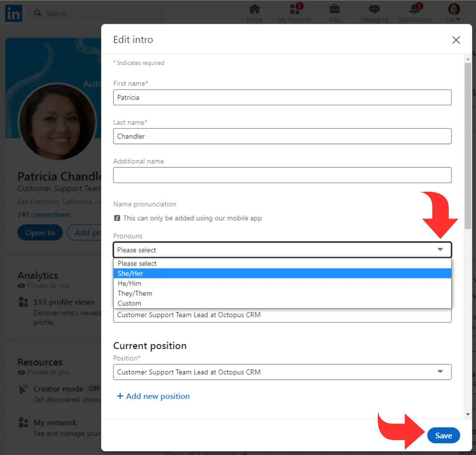Focus the First name field
Image resolution: width=476 pixels, height=455 pixels.
pos(282,97)
